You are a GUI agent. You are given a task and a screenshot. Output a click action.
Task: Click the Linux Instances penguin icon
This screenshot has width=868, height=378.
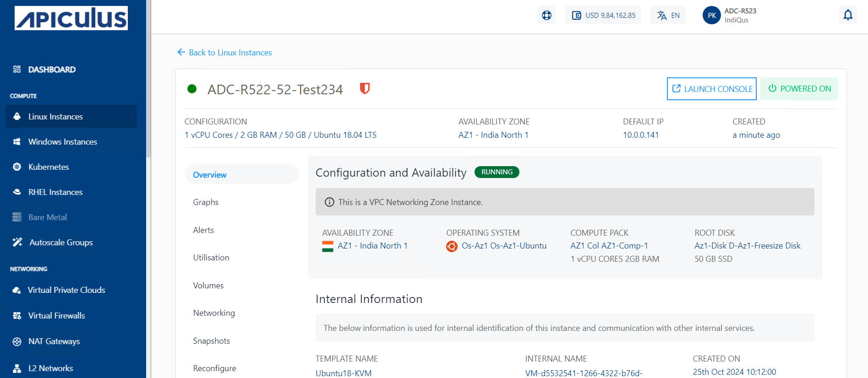[x=17, y=116]
